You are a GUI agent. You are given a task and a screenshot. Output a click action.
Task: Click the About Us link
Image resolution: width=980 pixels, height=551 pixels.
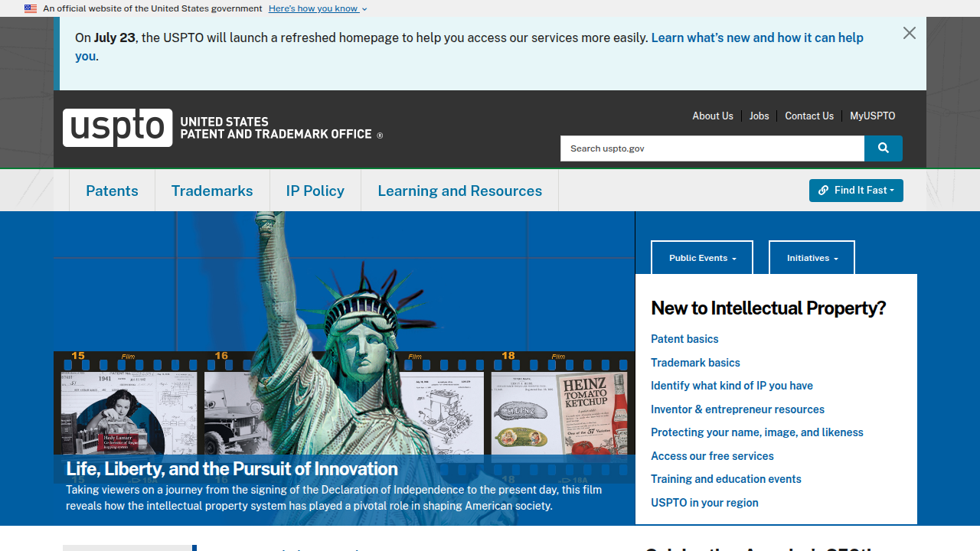[713, 116]
